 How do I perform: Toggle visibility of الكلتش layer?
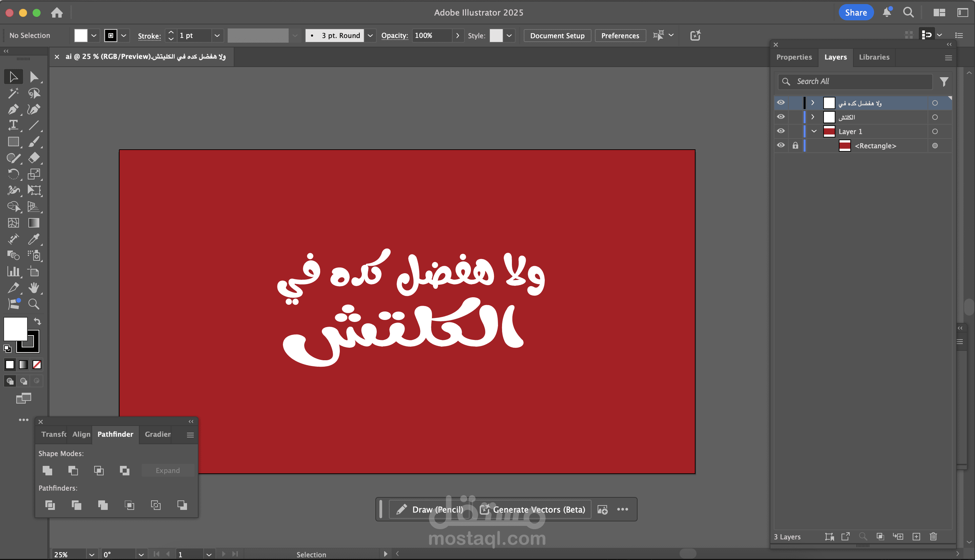point(781,117)
